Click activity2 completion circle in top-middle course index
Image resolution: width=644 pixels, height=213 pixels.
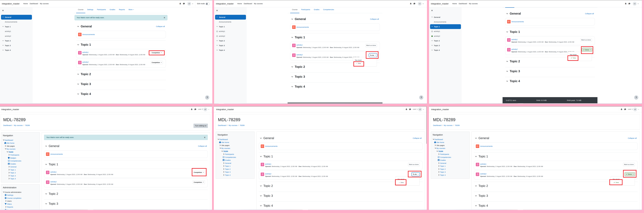pos(217,36)
